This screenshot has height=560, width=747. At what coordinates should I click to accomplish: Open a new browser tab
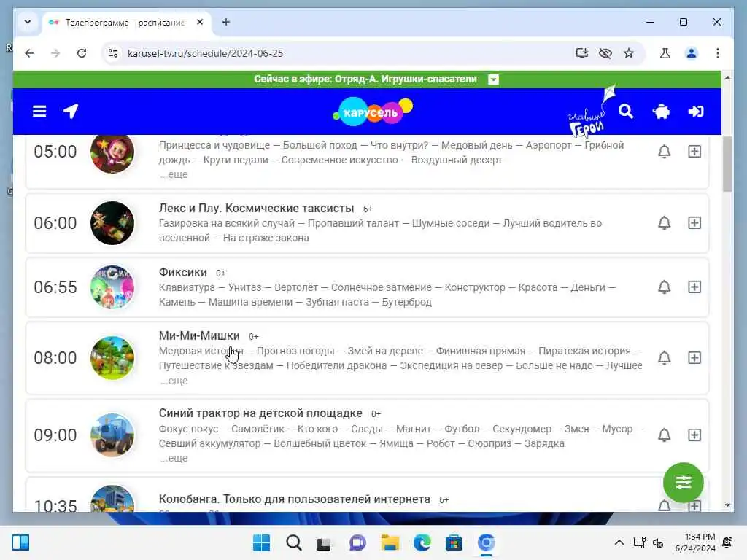pos(226,22)
